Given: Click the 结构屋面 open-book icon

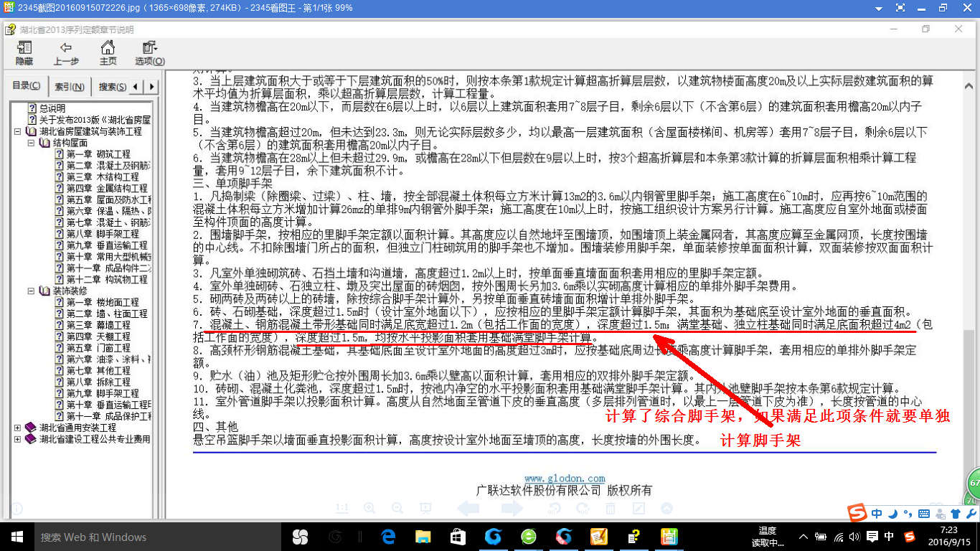Looking at the screenshot, I should click(x=44, y=143).
